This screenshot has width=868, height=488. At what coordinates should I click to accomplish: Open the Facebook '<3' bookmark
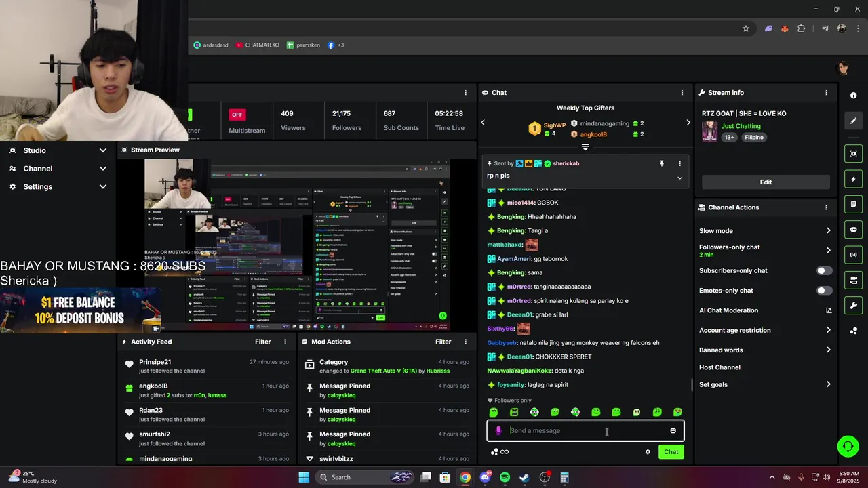(x=336, y=45)
